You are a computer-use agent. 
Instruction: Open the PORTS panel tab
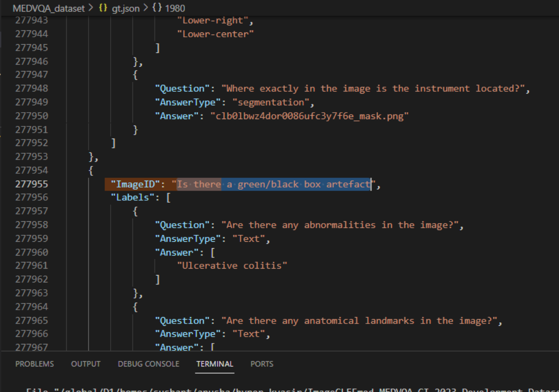[x=262, y=364]
